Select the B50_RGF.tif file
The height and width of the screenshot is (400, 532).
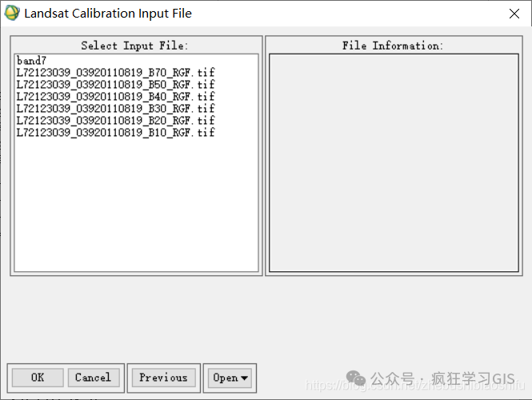tap(116, 85)
